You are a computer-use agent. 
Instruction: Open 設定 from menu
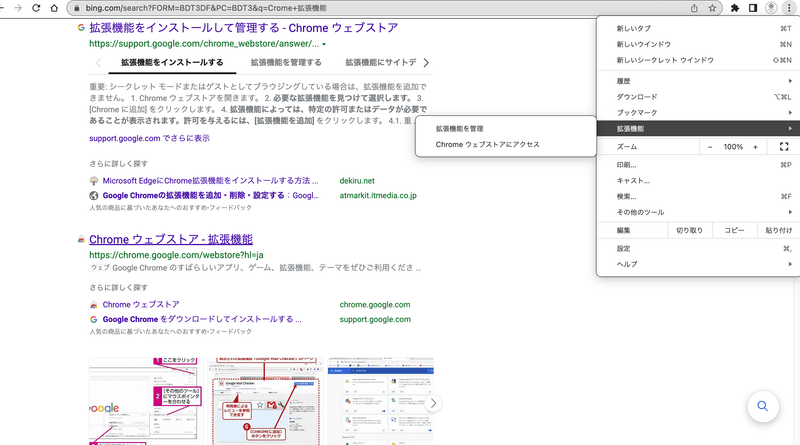click(698, 249)
